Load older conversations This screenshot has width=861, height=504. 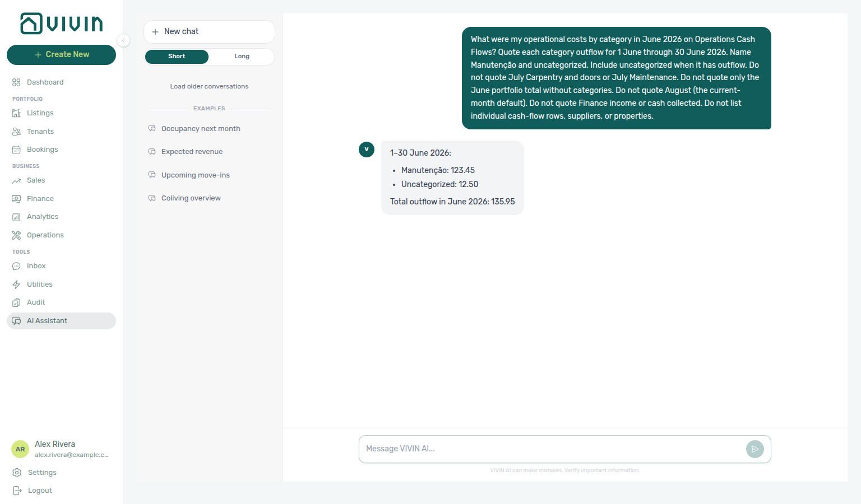click(209, 86)
